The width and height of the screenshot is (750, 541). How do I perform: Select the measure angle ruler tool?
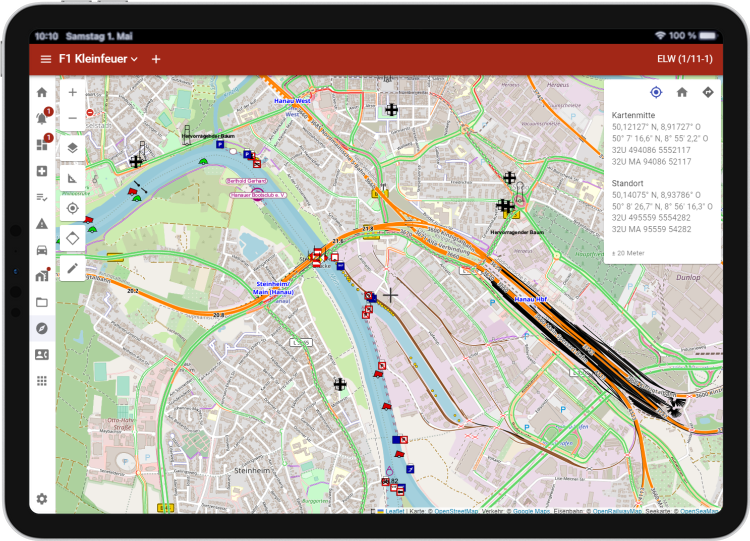click(72, 178)
